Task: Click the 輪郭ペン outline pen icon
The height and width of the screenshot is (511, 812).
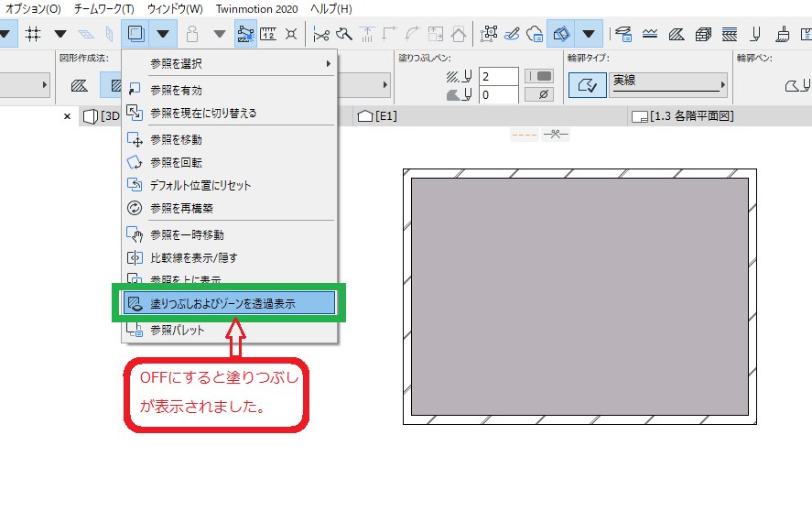Action: tap(797, 85)
